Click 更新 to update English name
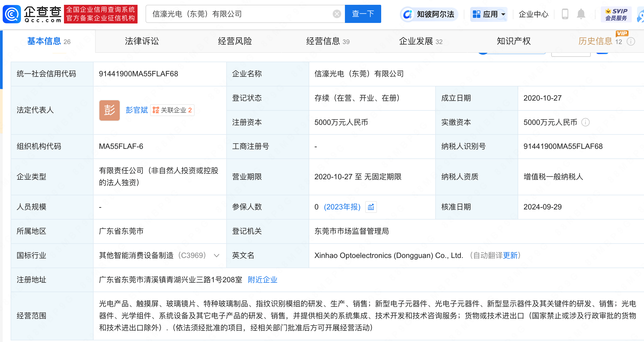The image size is (644, 342). click(x=510, y=256)
